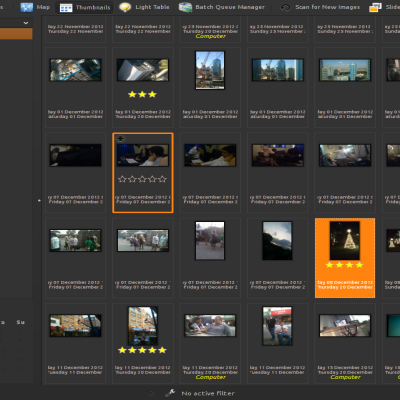400x400 pixels.
Task: Open the Light Table
Action: pyautogui.click(x=144, y=7)
